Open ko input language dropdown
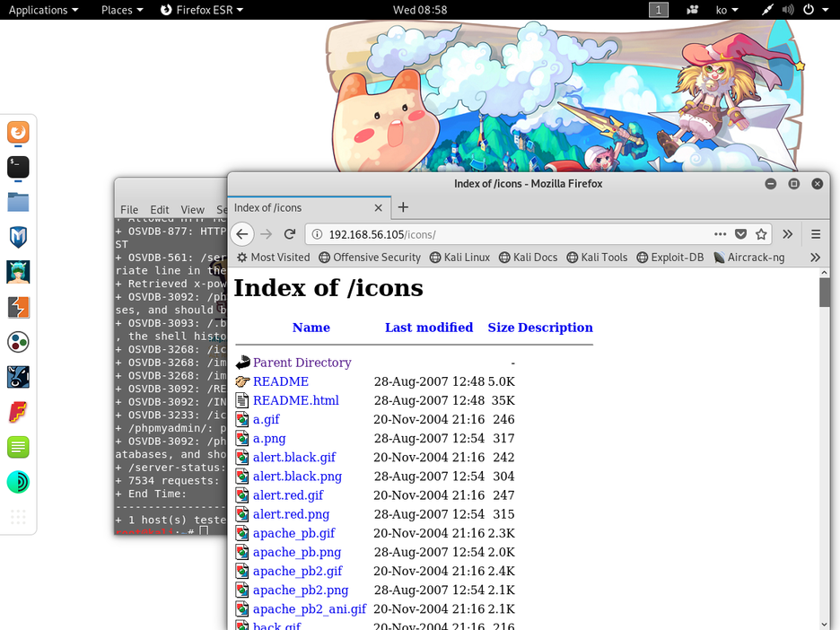 pyautogui.click(x=727, y=10)
